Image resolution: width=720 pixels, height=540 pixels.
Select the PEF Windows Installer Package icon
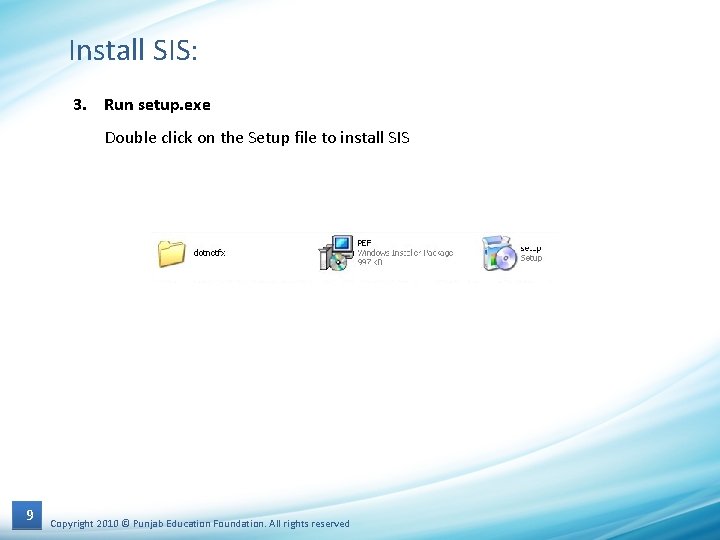click(x=336, y=253)
